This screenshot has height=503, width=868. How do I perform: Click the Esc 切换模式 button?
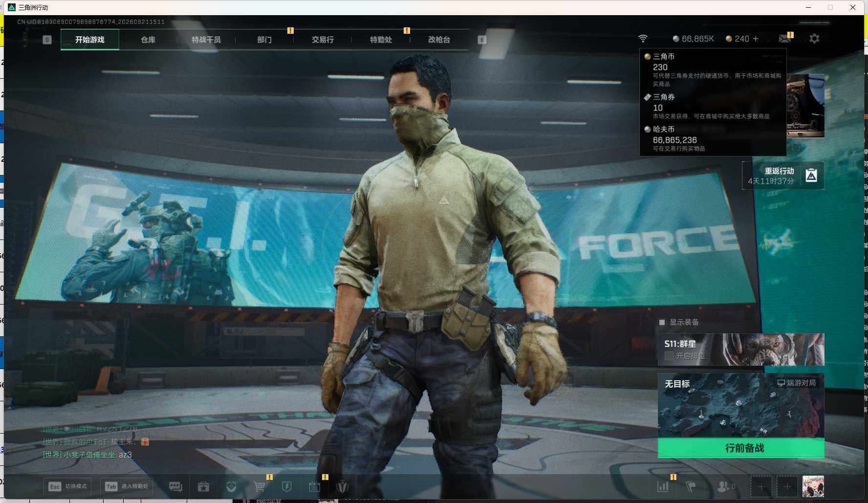point(67,486)
